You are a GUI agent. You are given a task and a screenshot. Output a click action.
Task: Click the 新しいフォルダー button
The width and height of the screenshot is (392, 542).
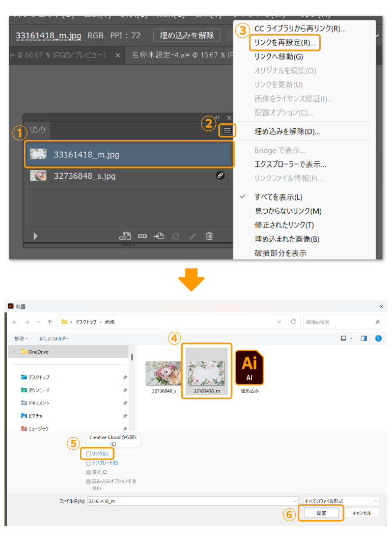point(54,339)
